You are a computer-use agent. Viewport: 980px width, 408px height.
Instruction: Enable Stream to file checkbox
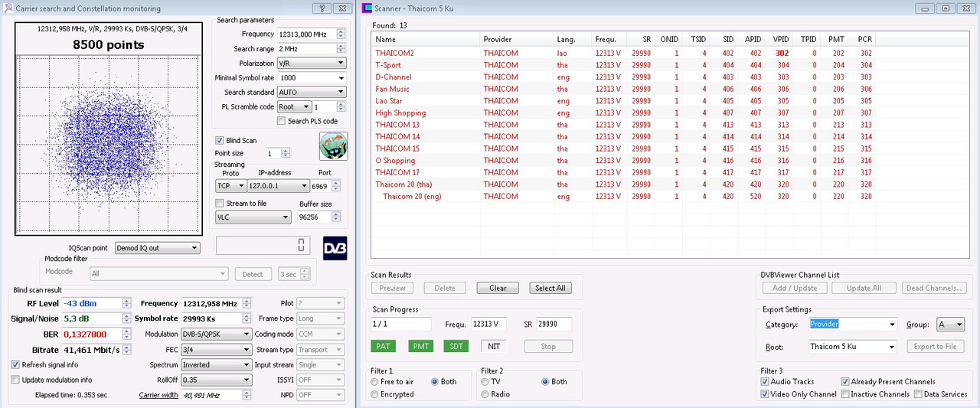pyautogui.click(x=220, y=203)
